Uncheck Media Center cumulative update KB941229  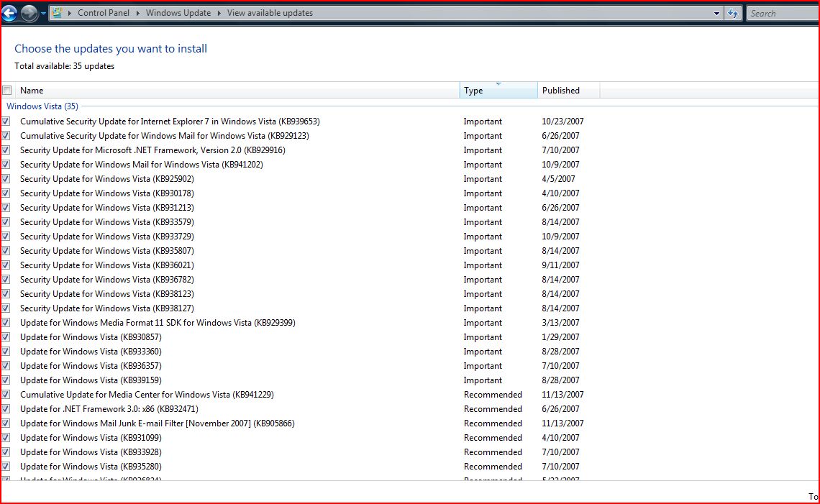6,395
